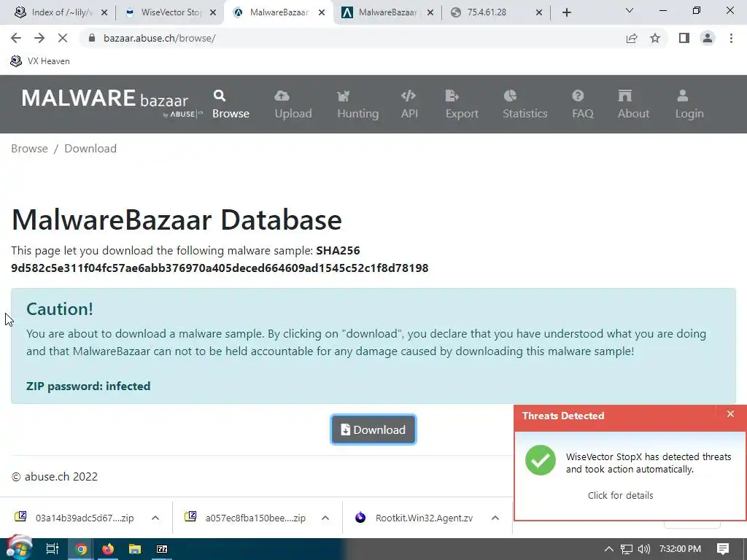Viewport: 747px width, 560px height.
Task: Click the address bar URL
Action: pyautogui.click(x=160, y=38)
